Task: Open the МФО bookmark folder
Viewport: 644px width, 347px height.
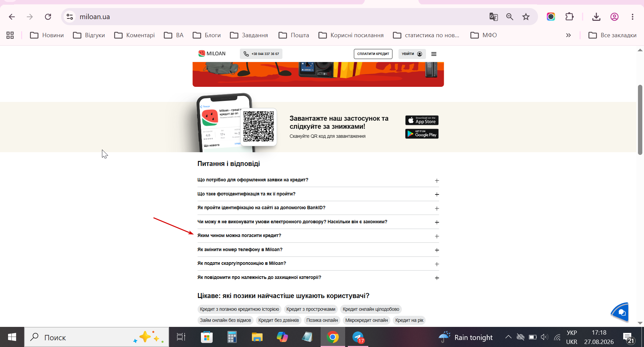Action: 484,35
